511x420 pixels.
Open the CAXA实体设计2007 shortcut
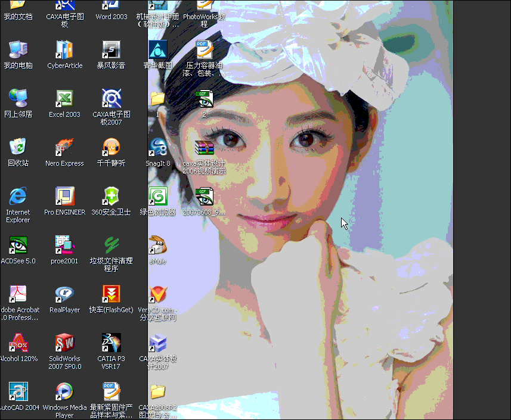tap(158, 343)
